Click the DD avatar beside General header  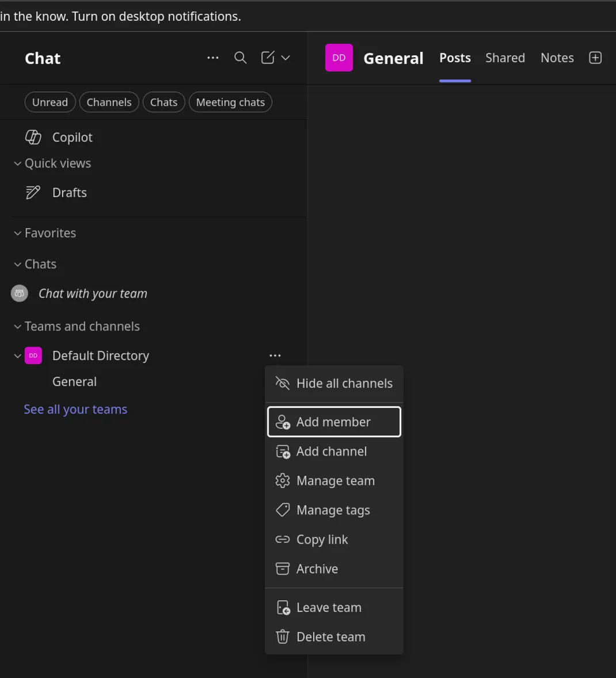pos(339,58)
